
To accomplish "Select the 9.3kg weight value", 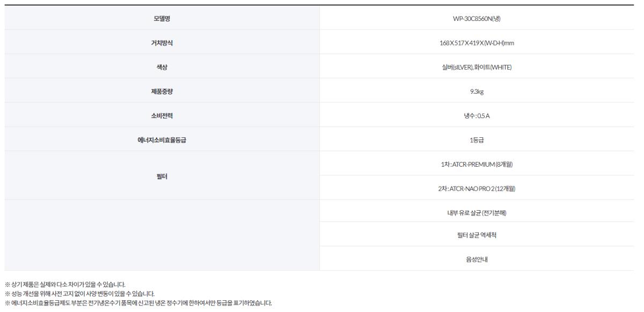I will tap(477, 92).
